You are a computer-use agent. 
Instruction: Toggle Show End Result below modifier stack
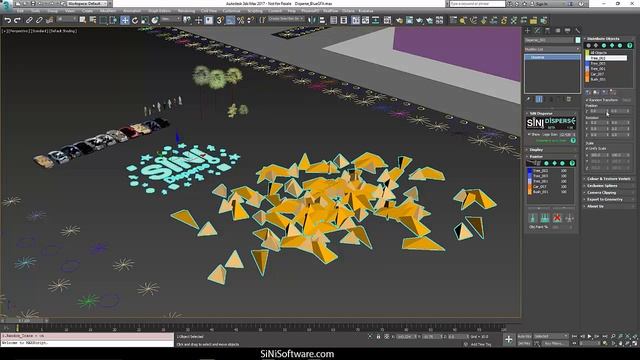[x=539, y=99]
